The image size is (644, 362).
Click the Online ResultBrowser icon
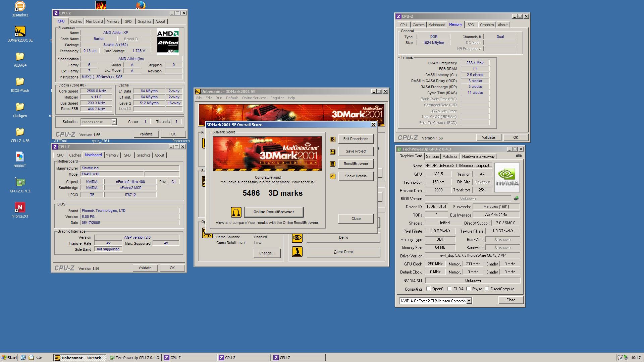tap(236, 212)
